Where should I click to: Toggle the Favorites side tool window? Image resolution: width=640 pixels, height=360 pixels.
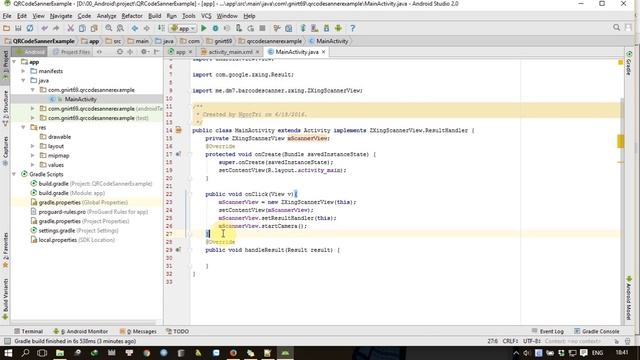[5, 249]
